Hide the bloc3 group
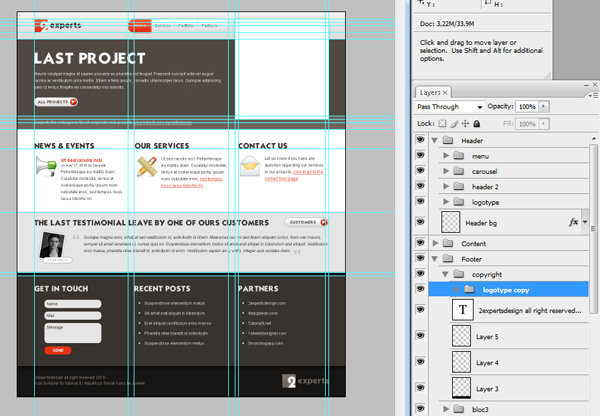The height and width of the screenshot is (416, 600). coord(421,408)
